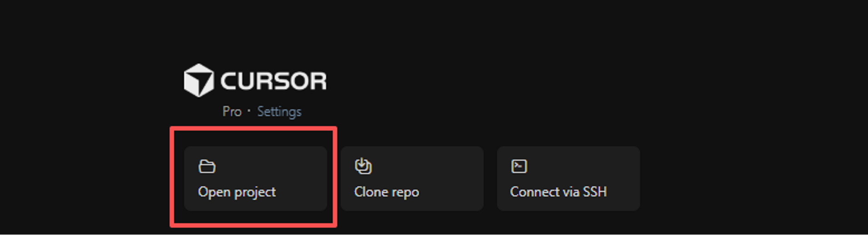This screenshot has width=868, height=235.
Task: Start cloning a repository via Clone repo
Action: [x=412, y=178]
